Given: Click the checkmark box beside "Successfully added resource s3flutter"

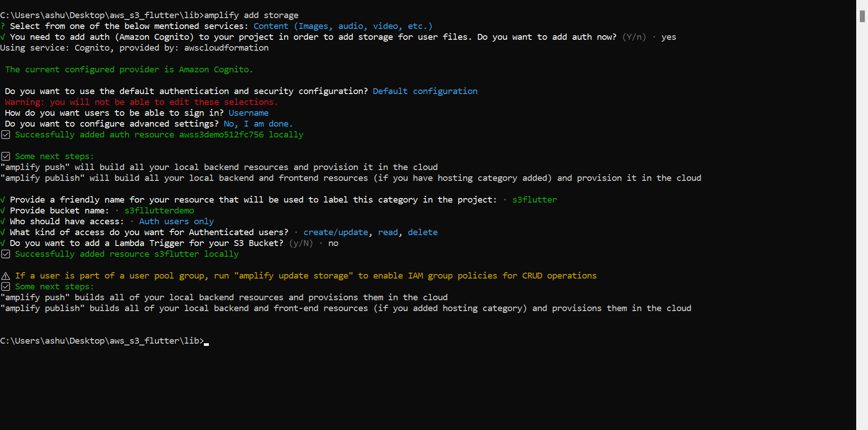Looking at the screenshot, I should click(5, 254).
